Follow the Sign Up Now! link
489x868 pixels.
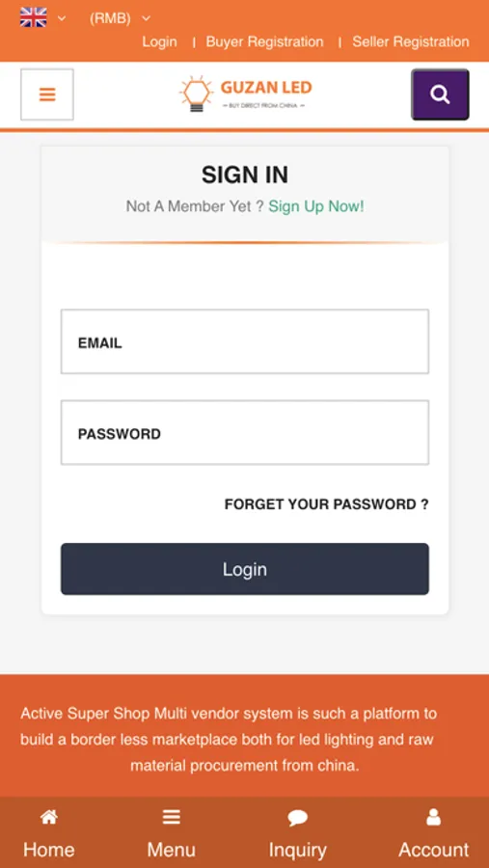(316, 206)
